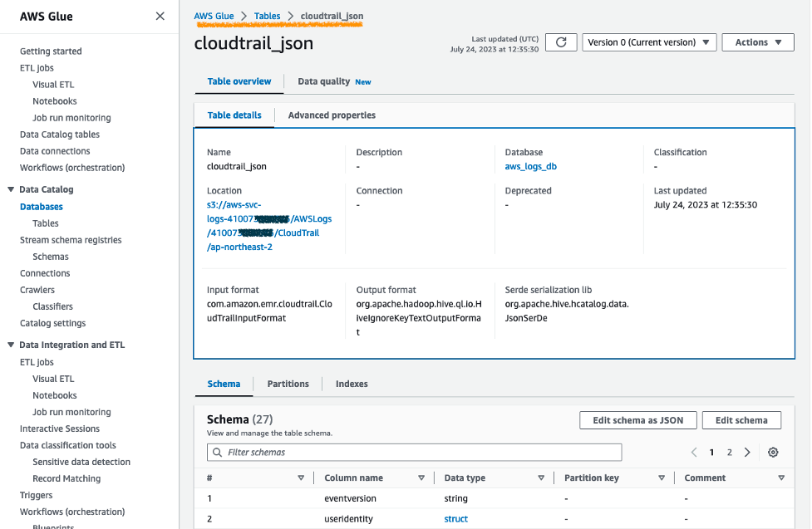812x529 pixels.
Task: Open the struct data type link for useridentity
Action: click(455, 519)
